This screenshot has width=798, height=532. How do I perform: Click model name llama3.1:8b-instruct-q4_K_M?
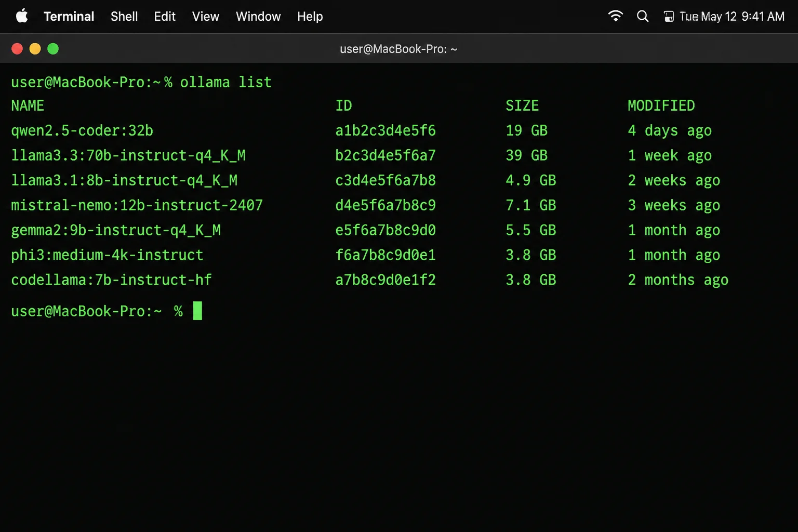[x=124, y=180]
